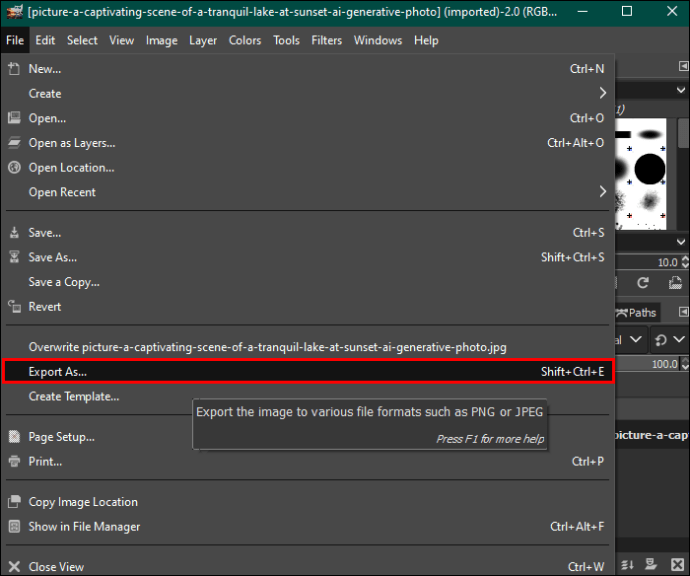Click the New document icon entry
Viewport: 690px width, 576px height.
(x=14, y=69)
